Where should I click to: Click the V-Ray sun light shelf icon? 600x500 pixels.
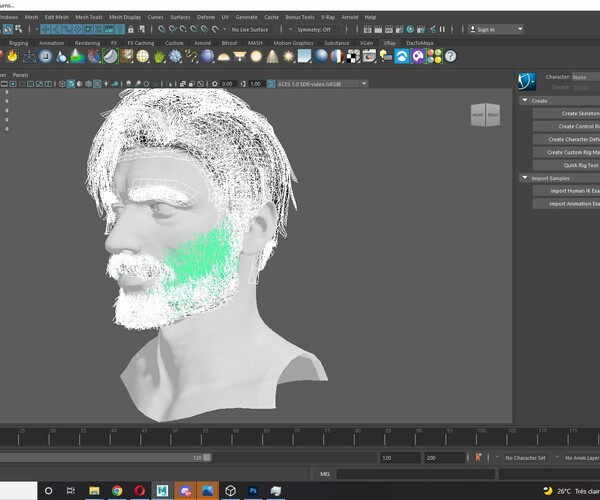click(288, 56)
